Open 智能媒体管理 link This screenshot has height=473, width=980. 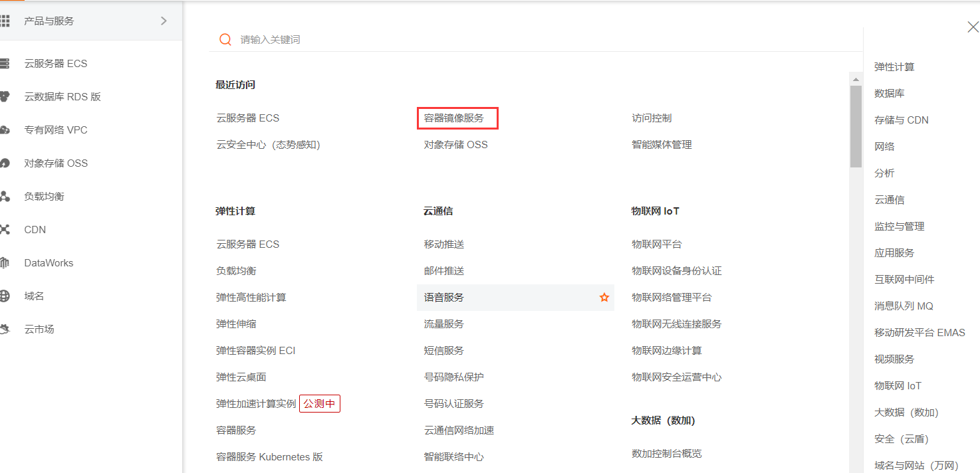[662, 145]
